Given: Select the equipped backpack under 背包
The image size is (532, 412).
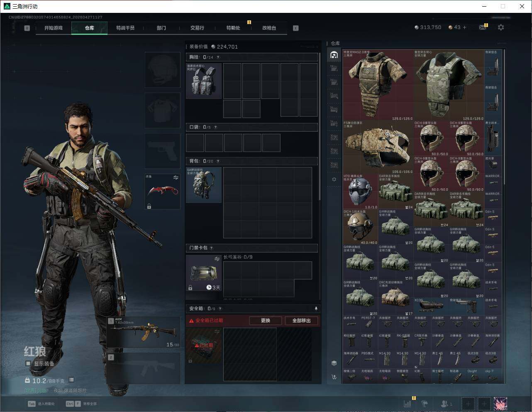Looking at the screenshot, I should pyautogui.click(x=204, y=185).
